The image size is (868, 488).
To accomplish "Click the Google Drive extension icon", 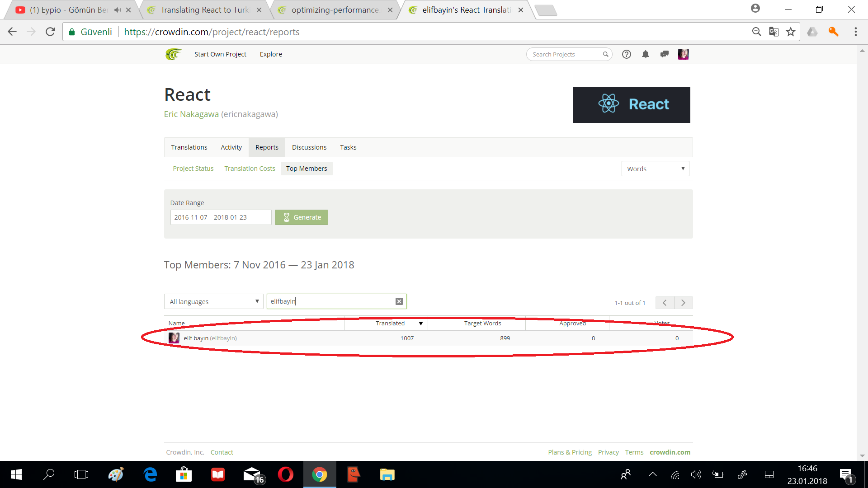I will coord(812,32).
